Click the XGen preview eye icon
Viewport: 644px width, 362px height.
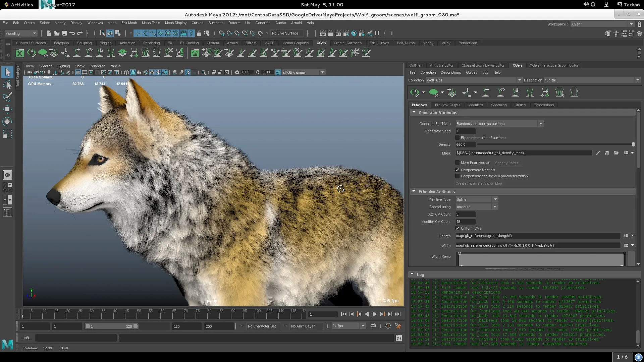pos(415,93)
